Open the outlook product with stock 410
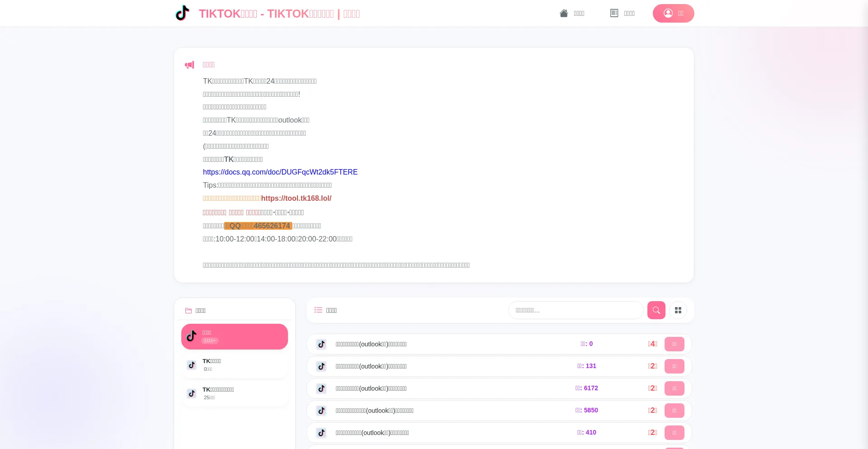This screenshot has width=868, height=449. 372,433
